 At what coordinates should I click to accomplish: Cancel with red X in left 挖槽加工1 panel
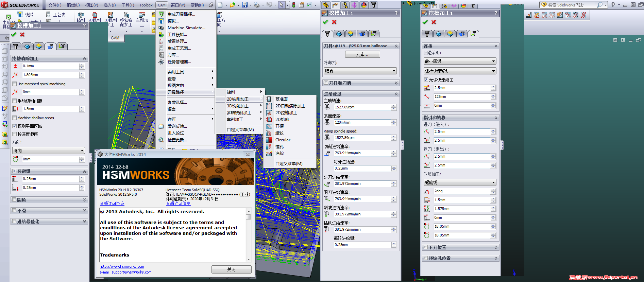(x=22, y=35)
